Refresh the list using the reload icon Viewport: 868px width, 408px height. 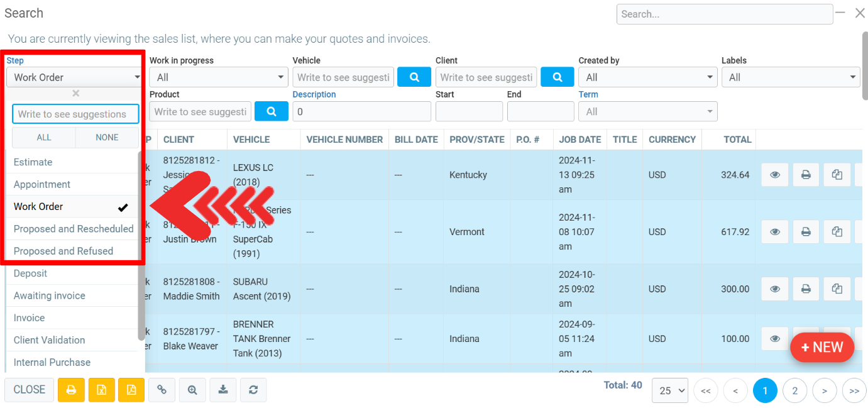click(x=253, y=390)
